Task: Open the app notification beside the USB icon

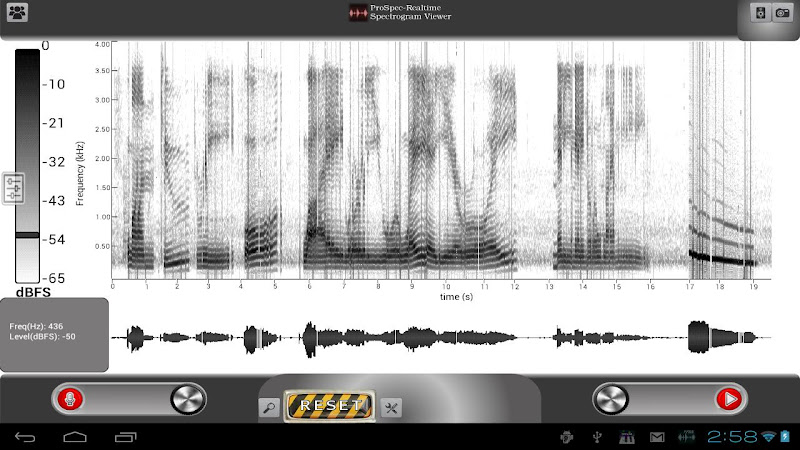Action: [x=627, y=437]
